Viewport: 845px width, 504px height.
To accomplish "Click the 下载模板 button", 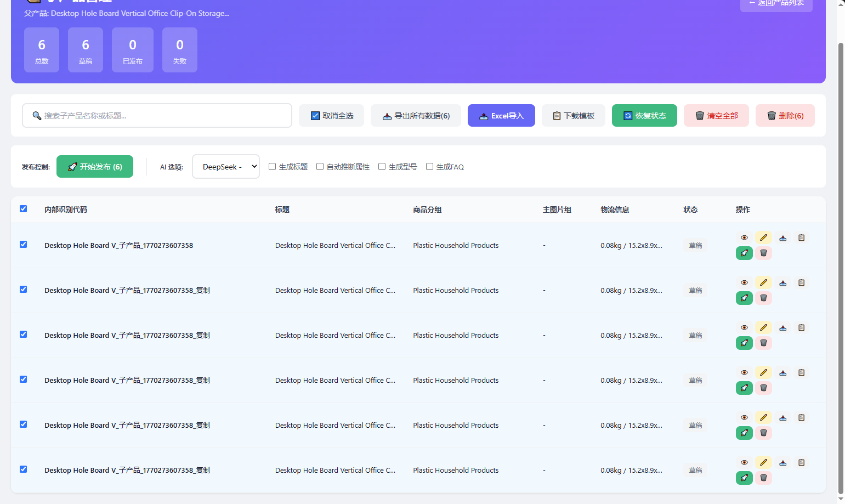I will [573, 116].
